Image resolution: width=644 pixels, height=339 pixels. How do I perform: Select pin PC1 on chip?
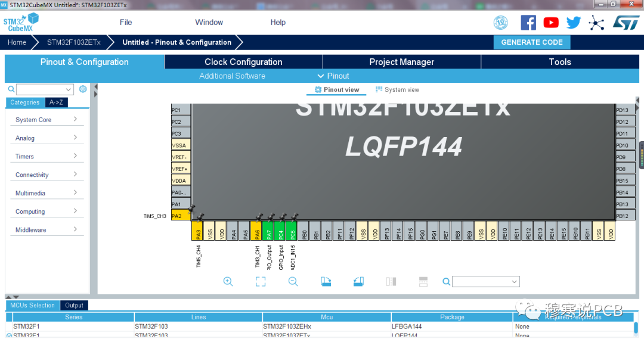pyautogui.click(x=181, y=110)
